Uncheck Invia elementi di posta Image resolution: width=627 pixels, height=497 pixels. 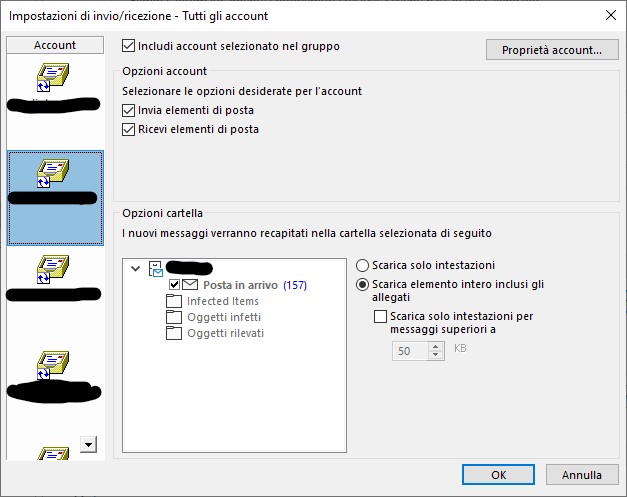[128, 110]
